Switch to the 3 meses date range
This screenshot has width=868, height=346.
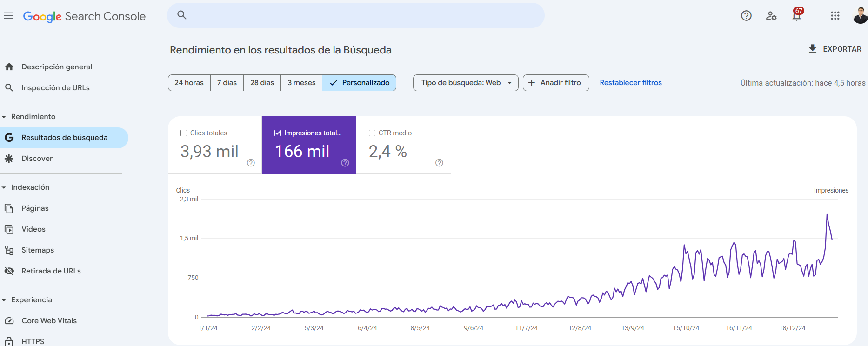[301, 83]
